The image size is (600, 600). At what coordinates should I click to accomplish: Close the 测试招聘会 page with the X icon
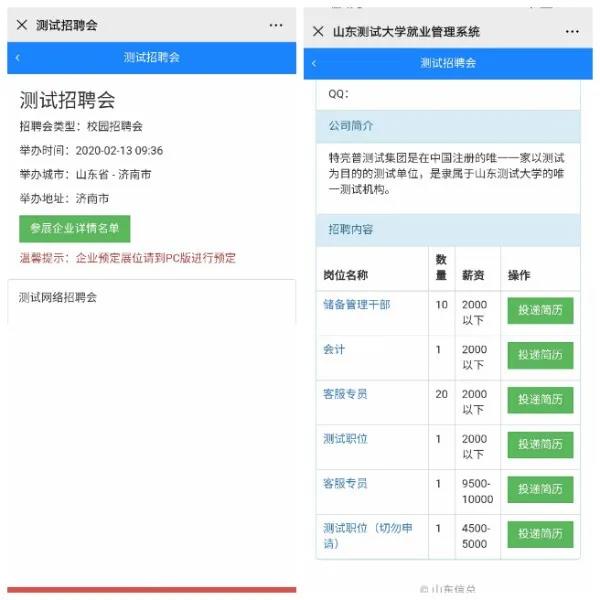pos(22,25)
